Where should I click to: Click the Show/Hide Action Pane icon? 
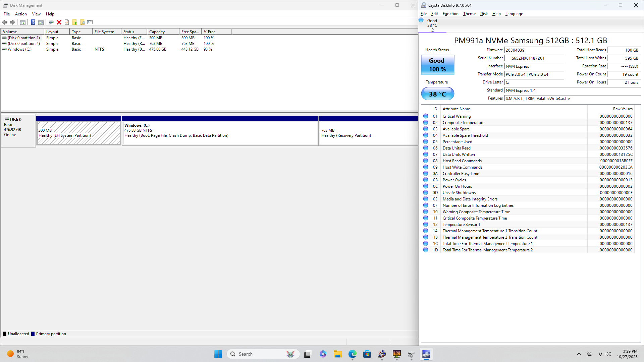(41, 22)
